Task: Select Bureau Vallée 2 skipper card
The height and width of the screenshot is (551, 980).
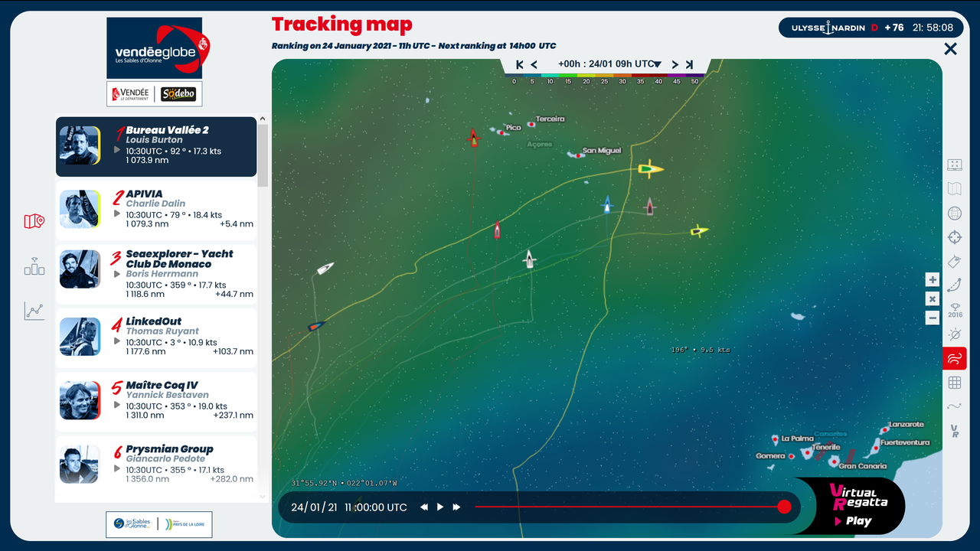Action: pyautogui.click(x=156, y=146)
